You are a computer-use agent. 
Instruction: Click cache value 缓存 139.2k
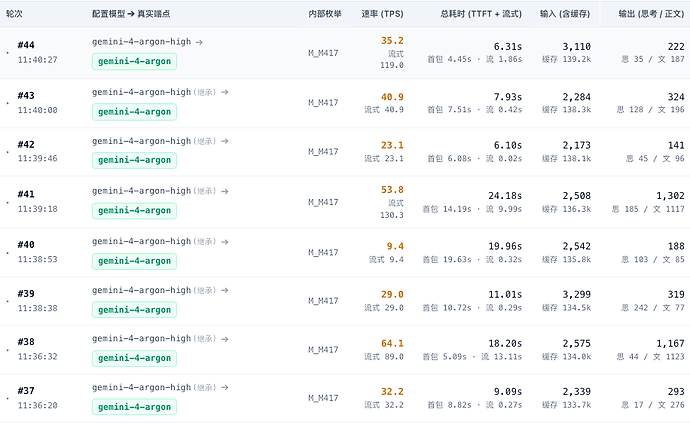566,59
